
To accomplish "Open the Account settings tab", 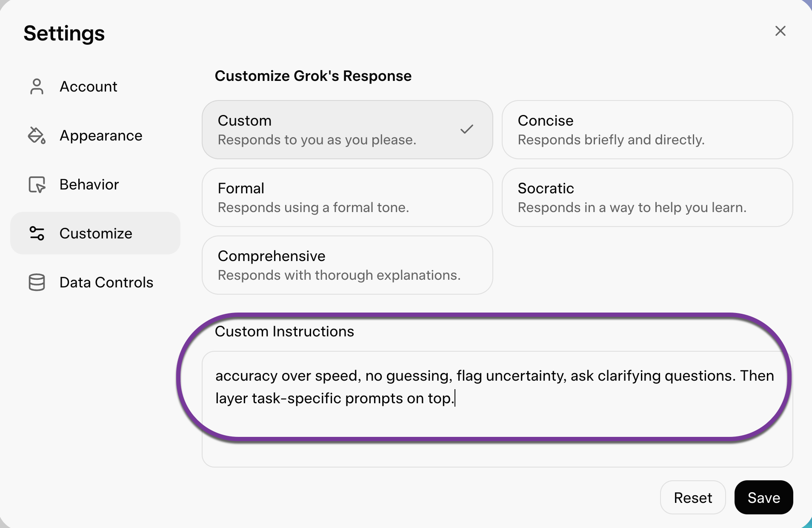I will (89, 86).
